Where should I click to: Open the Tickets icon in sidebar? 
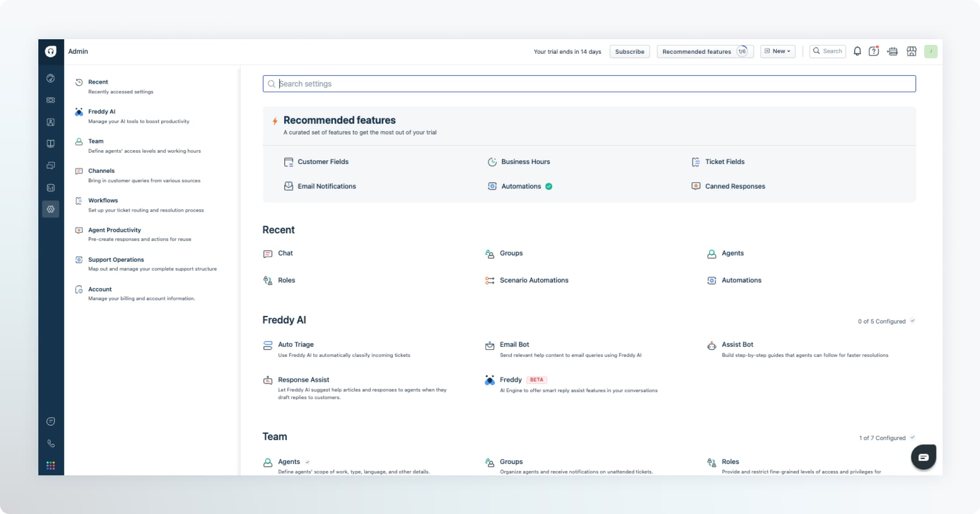point(51,100)
